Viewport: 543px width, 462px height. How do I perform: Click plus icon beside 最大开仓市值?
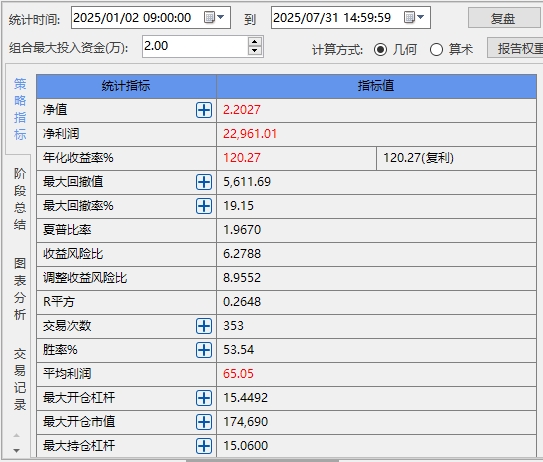pyautogui.click(x=204, y=422)
